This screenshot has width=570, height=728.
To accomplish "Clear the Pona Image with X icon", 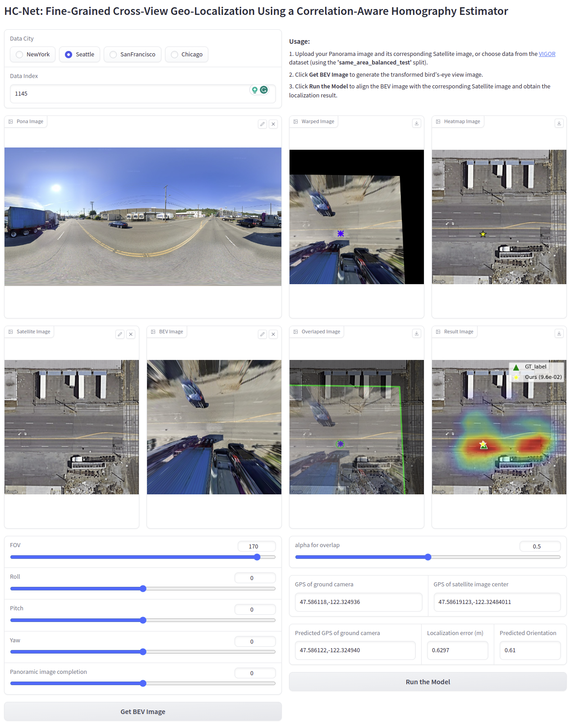I will click(x=273, y=124).
